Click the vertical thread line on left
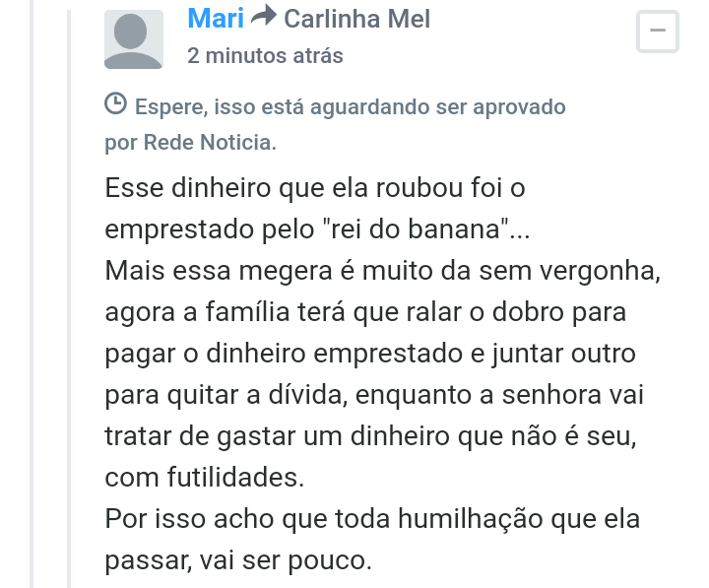Image resolution: width=709 pixels, height=588 pixels. point(68,295)
